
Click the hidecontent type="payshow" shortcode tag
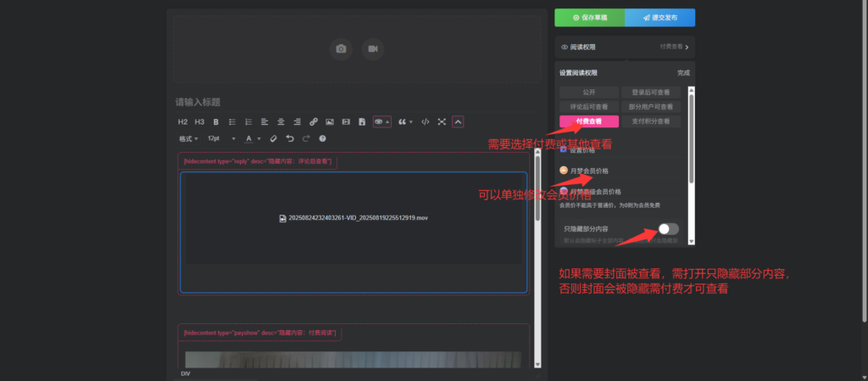click(259, 333)
